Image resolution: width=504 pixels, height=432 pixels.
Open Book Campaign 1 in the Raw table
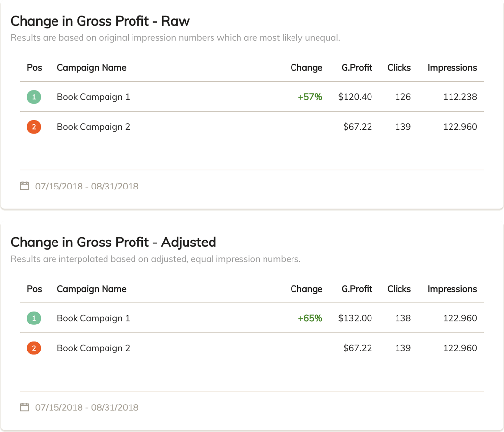click(x=93, y=97)
